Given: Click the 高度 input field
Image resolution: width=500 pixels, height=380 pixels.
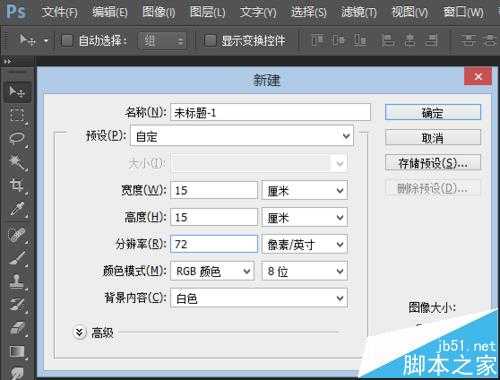Looking at the screenshot, I should pyautogui.click(x=214, y=217).
